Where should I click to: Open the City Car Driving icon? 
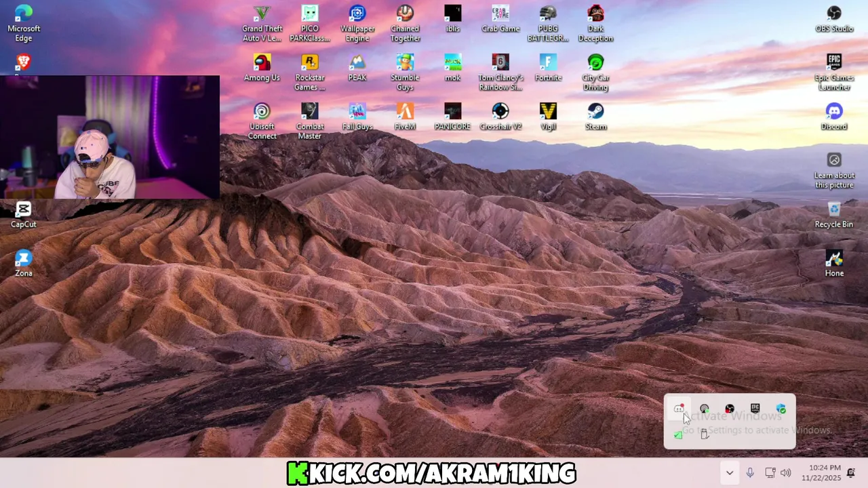click(595, 72)
